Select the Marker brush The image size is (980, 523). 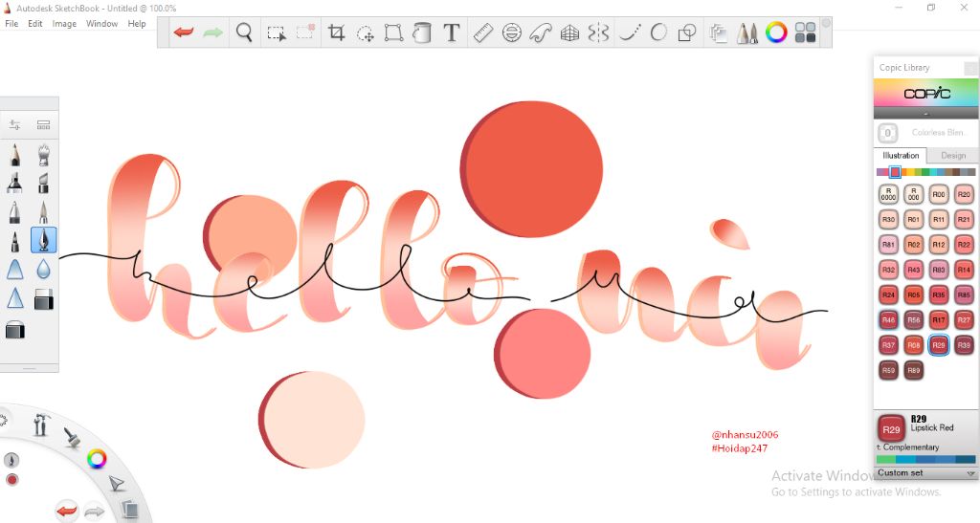15,183
